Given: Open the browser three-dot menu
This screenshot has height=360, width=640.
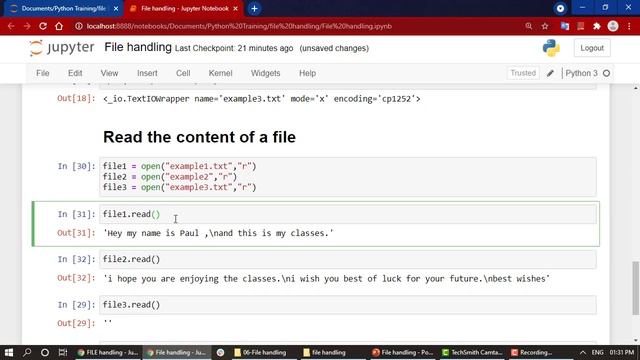Looking at the screenshot, I should click(x=629, y=26).
